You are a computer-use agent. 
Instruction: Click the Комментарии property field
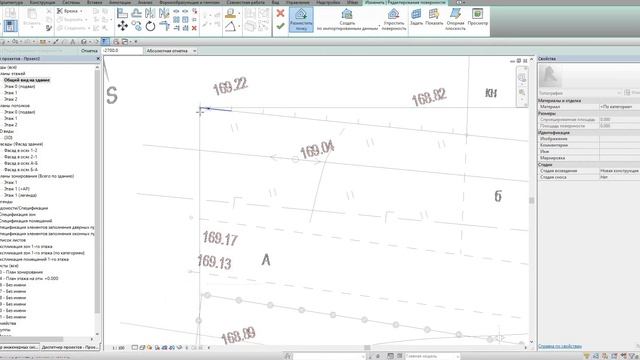[620, 145]
